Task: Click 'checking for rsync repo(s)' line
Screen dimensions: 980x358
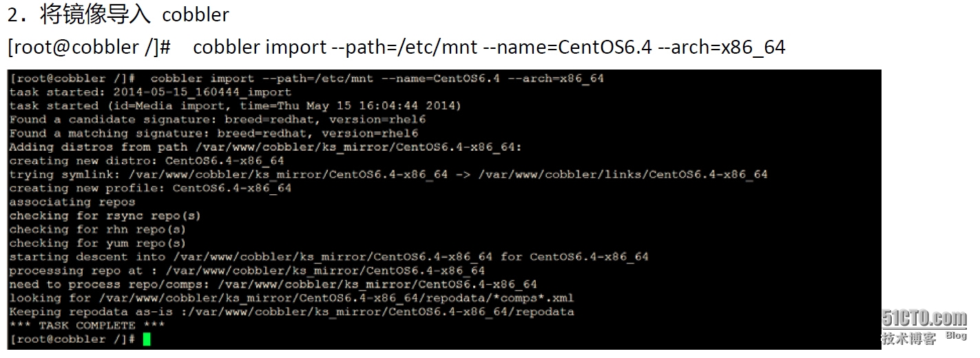Action: (105, 215)
